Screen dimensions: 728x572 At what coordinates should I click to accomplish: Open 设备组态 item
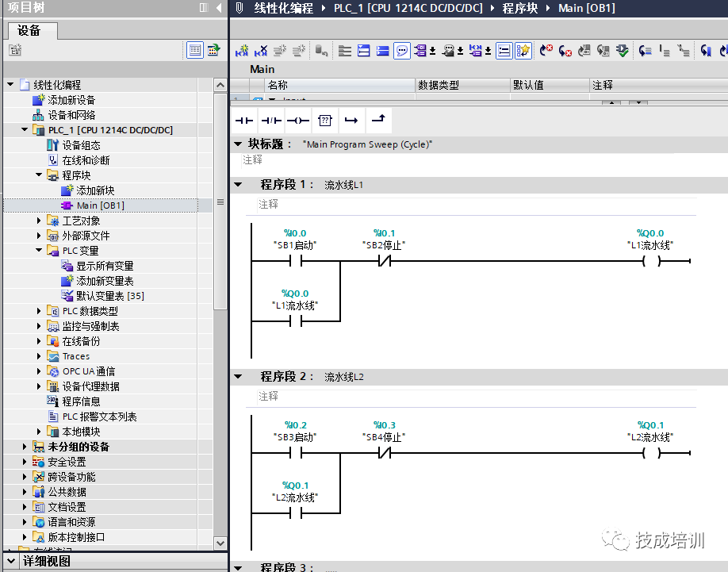[x=81, y=145]
